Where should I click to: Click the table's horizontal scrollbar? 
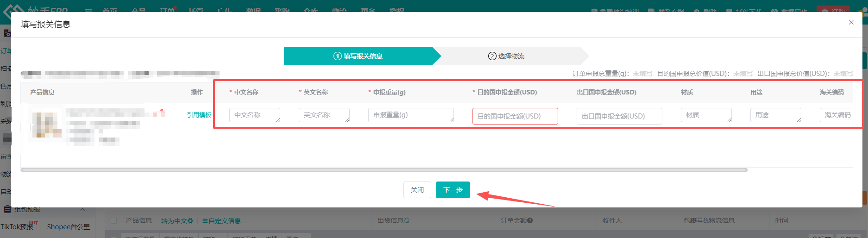pos(384,170)
